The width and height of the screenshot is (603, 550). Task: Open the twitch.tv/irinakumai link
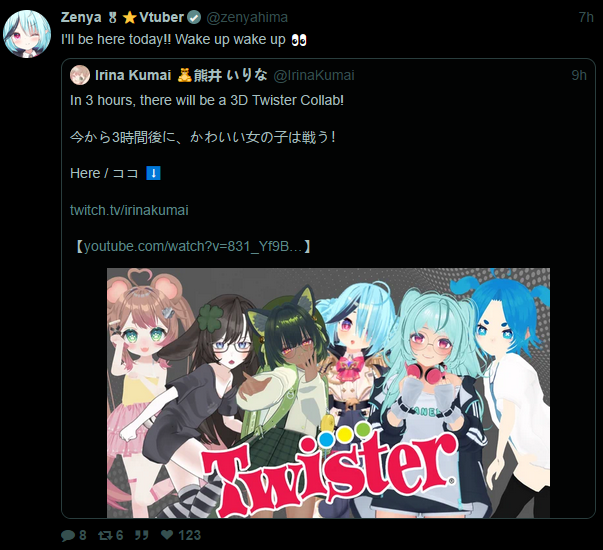(129, 210)
